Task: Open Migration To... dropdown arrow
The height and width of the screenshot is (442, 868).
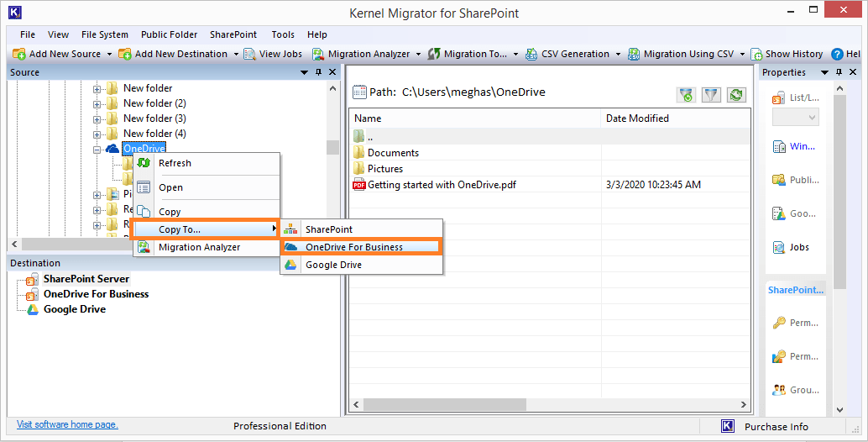Action: click(x=515, y=55)
